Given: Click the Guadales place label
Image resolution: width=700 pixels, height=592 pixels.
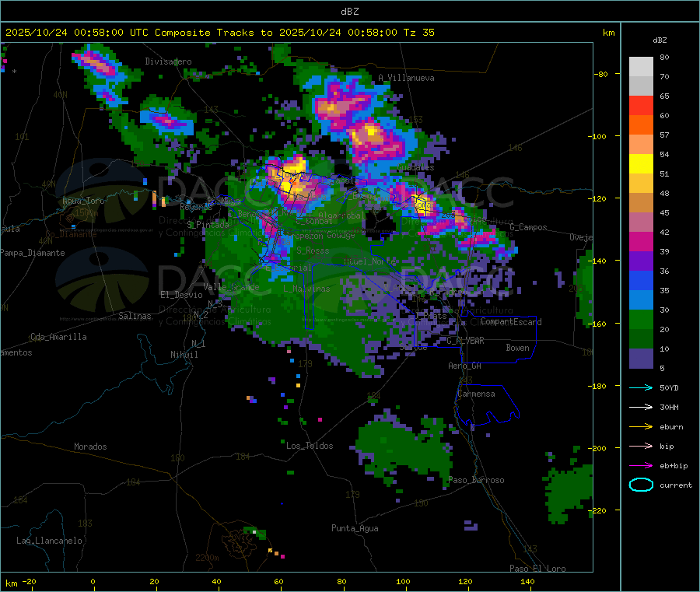Looking at the screenshot, I should coord(415,167).
